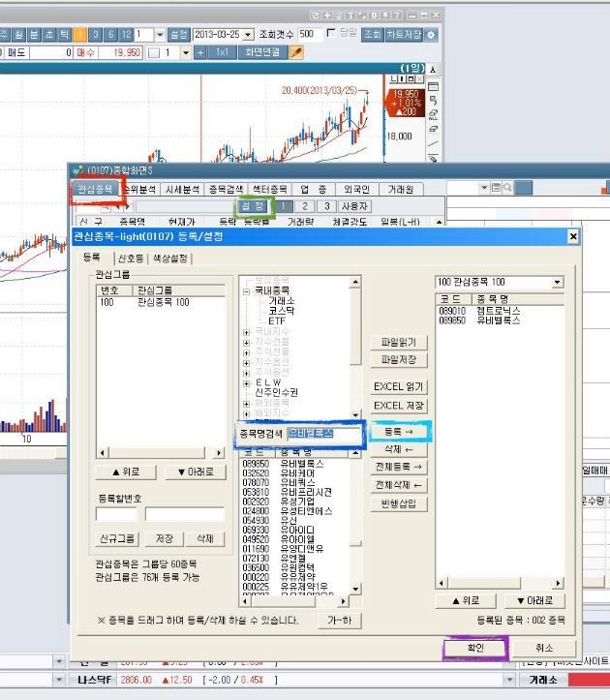The width and height of the screenshot is (610, 700).
Task: Click 확인 to confirm the dialog
Action: tap(475, 648)
